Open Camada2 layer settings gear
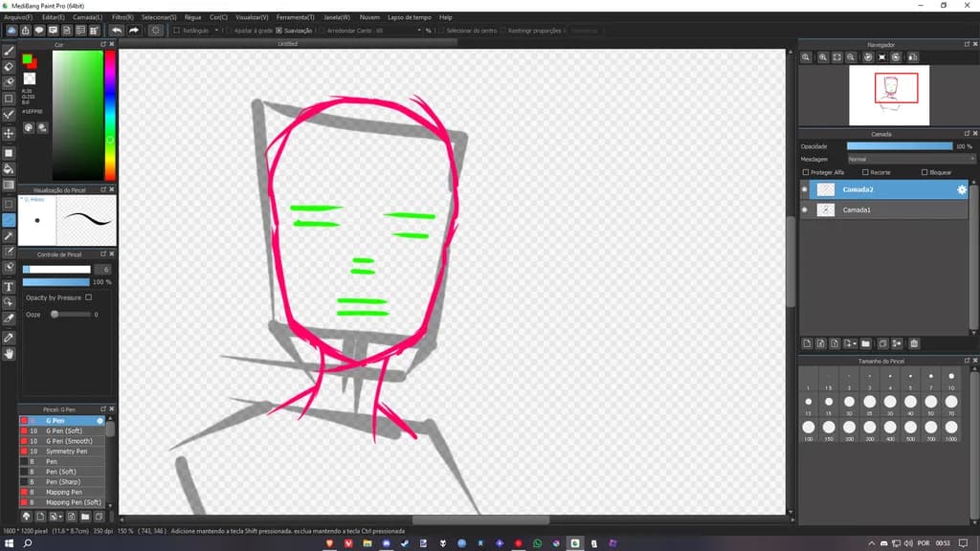 click(961, 189)
